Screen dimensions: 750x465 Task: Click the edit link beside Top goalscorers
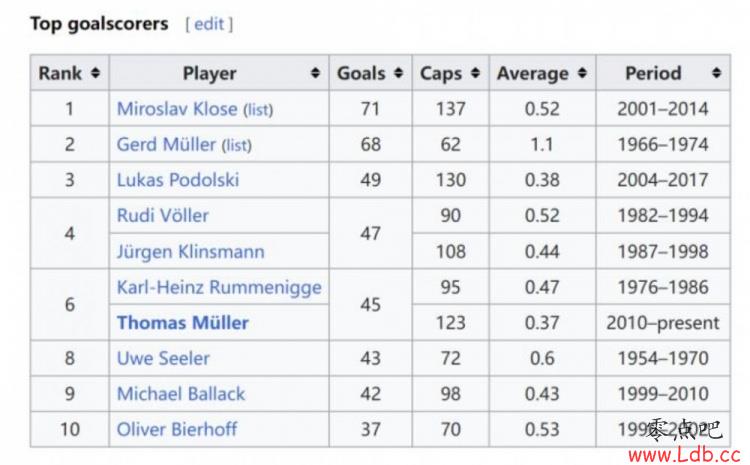click(x=209, y=24)
